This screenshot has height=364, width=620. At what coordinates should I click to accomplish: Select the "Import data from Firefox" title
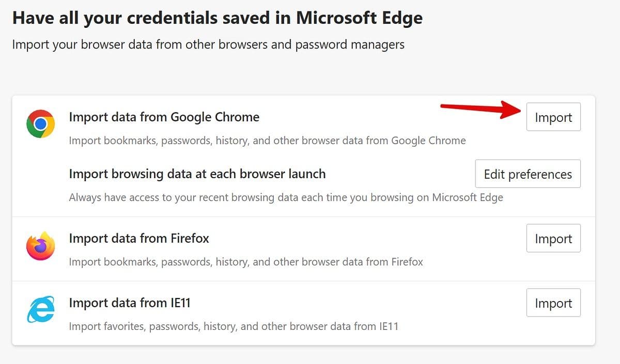138,239
